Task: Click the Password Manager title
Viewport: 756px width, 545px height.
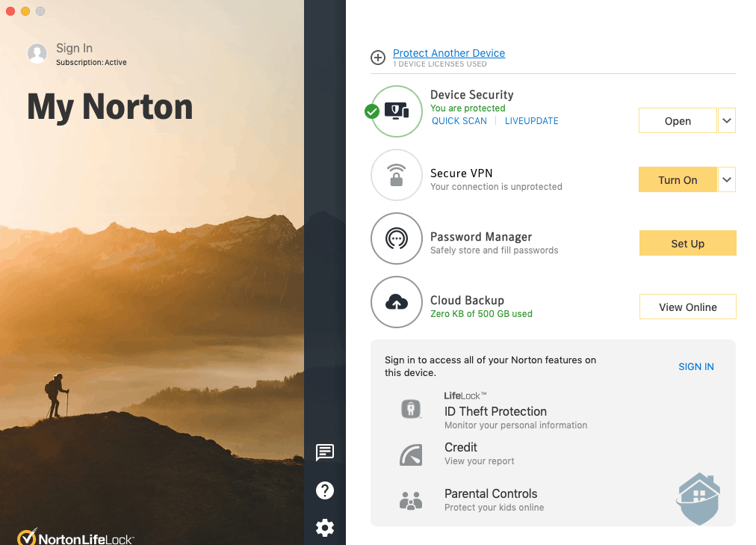Action: click(480, 237)
